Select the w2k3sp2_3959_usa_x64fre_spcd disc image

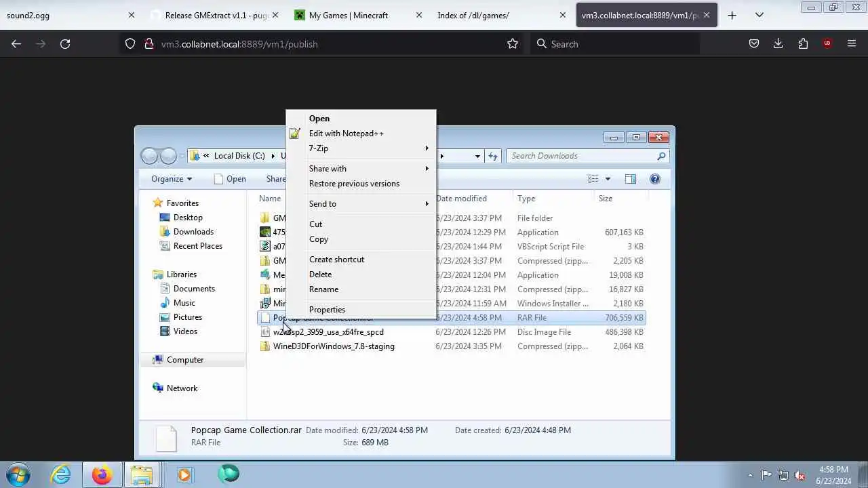[328, 332]
